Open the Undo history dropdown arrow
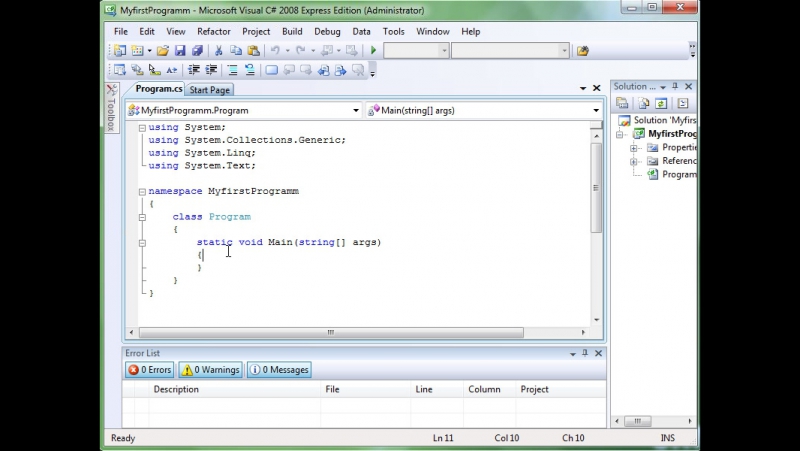Viewport: 800px width, 451px height. click(x=287, y=51)
